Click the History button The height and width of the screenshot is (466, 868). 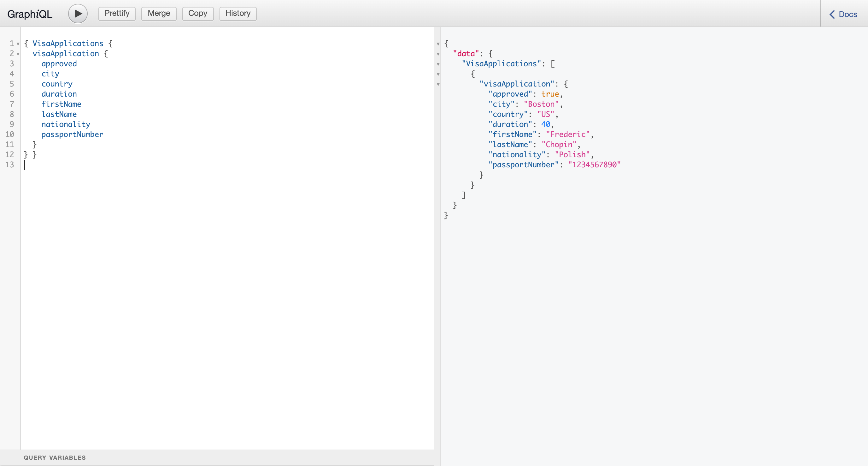(x=237, y=13)
